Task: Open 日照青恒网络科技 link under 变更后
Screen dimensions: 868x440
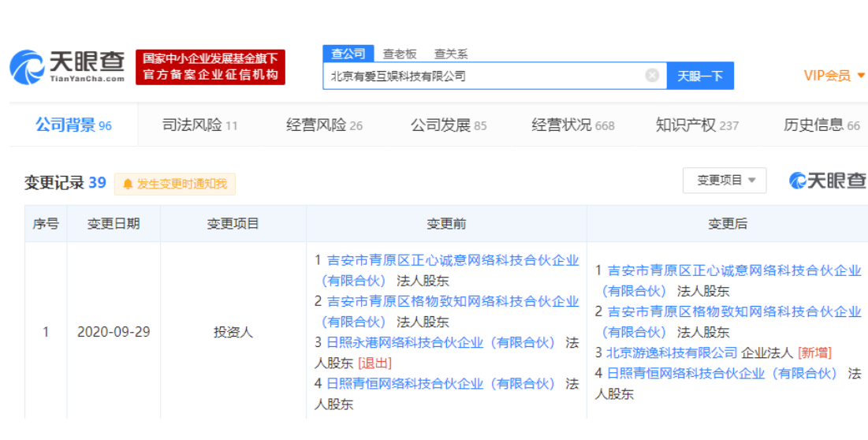Action: [x=722, y=373]
